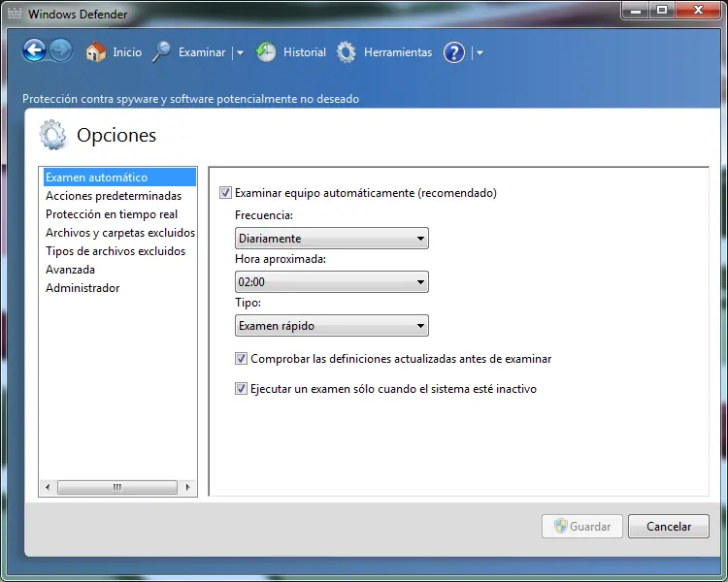Close the Windows Defender window
Screen dimensions: 728x582
click(698, 11)
